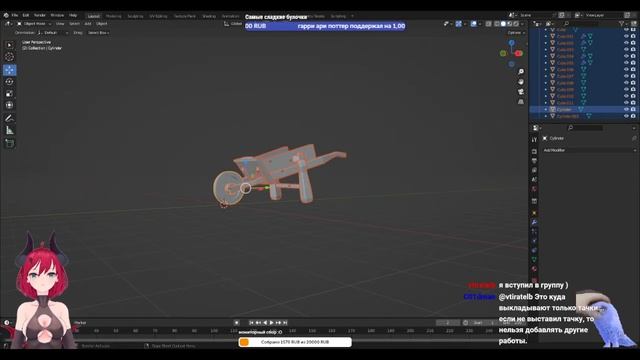Open the Object properties orange square tab
The height and width of the screenshot is (360, 640).
[x=534, y=213]
